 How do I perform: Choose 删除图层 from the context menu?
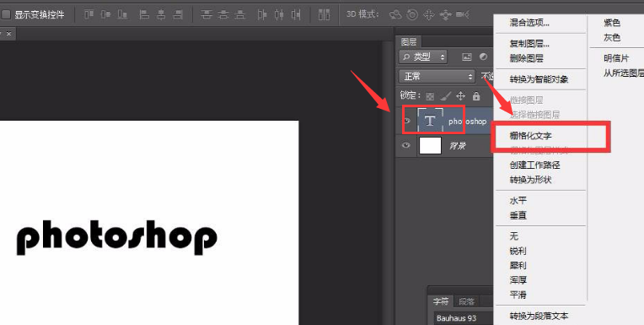click(x=527, y=58)
